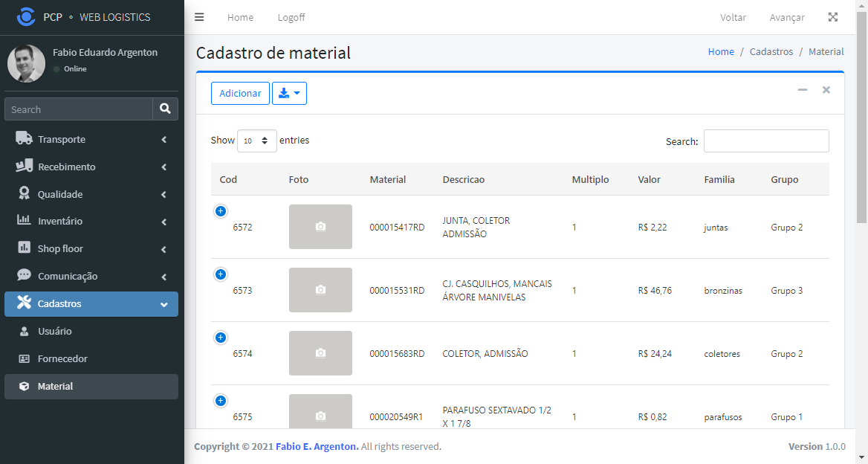Expand the Inventário menu chevron
868x464 pixels.
(x=163, y=222)
